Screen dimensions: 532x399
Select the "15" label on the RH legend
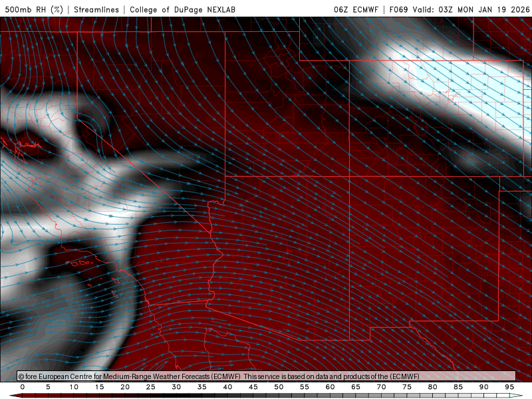(99, 387)
